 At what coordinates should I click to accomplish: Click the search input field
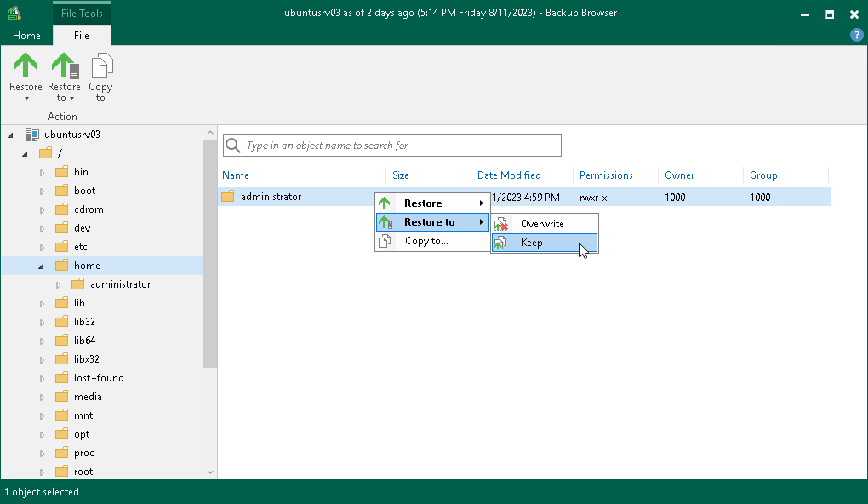391,145
